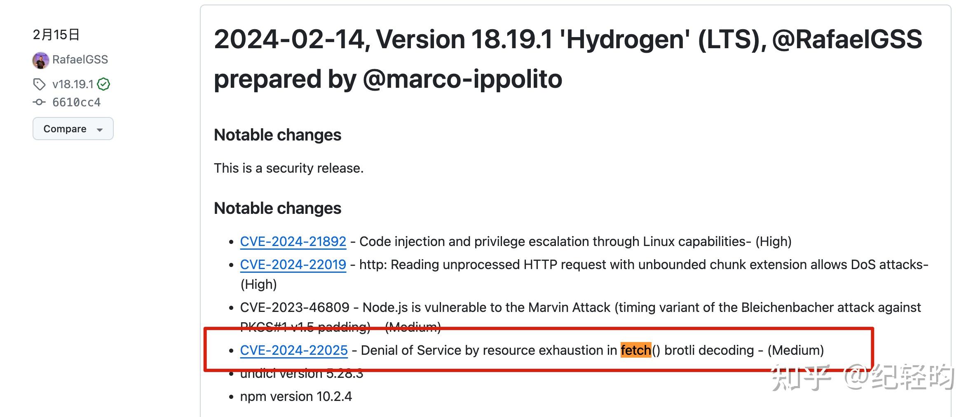Open CVE-2024-21892 link
This screenshot has height=417, width=980.
tap(293, 241)
